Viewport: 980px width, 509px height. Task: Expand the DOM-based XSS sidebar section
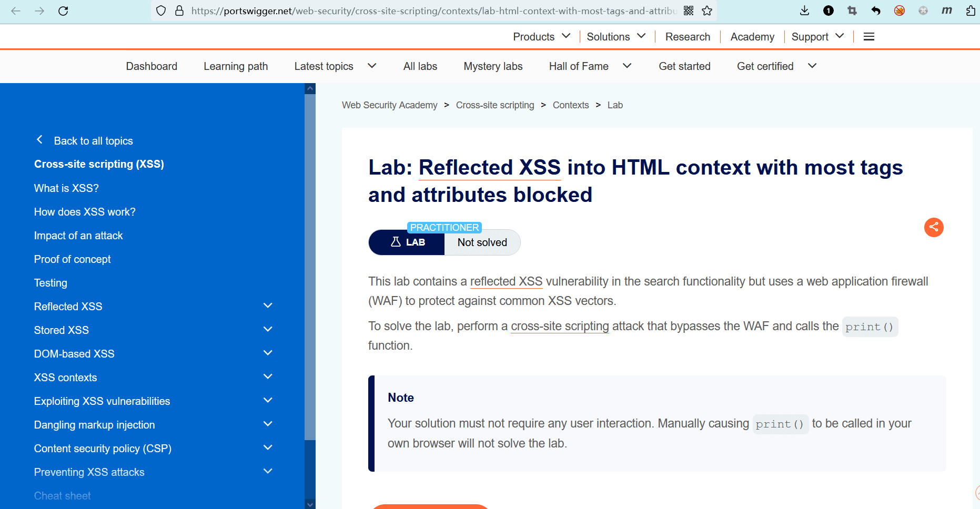point(268,353)
